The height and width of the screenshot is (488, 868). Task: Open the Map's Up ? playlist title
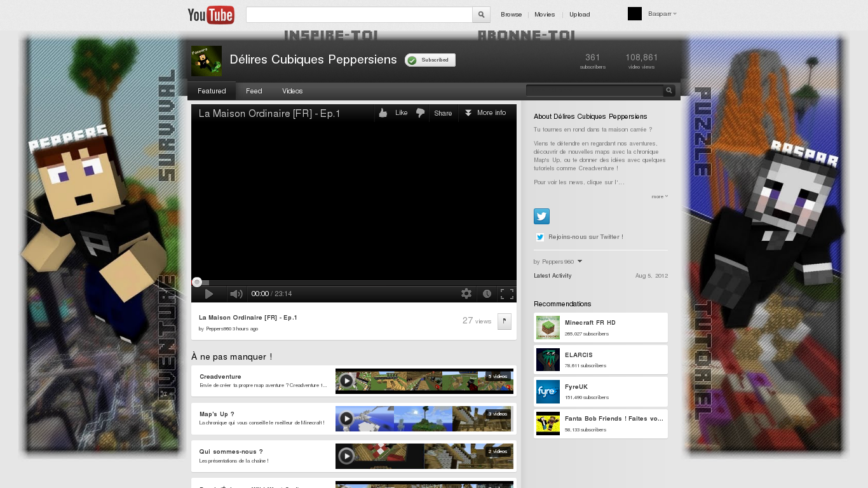[x=217, y=414]
